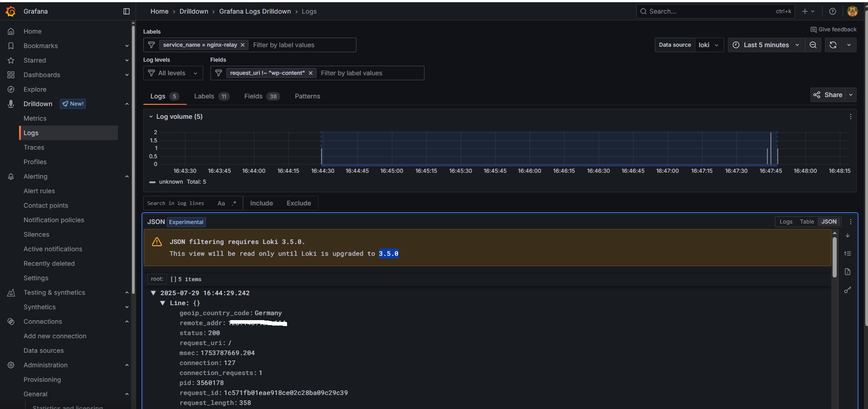Click the Testing & synthetics icon
This screenshot has width=868, height=409.
coord(11,292)
